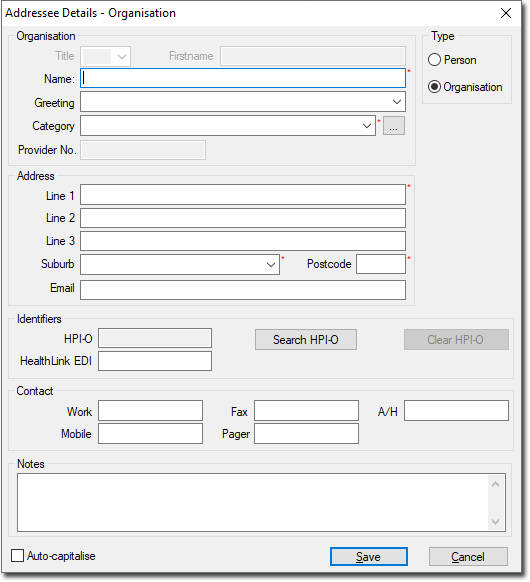Click the Search HPI-O button
The height and width of the screenshot is (582, 530).
click(x=306, y=340)
